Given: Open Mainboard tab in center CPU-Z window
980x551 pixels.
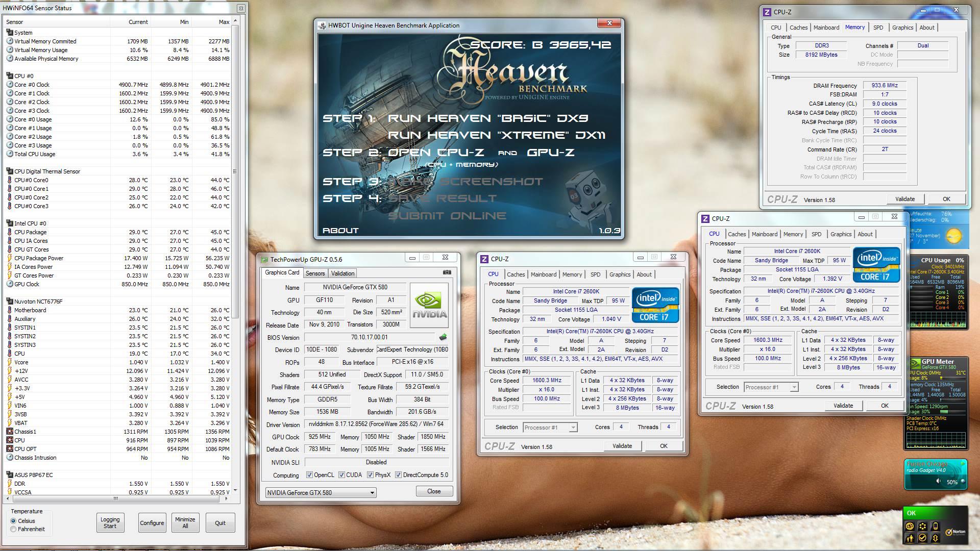Looking at the screenshot, I should (x=543, y=274).
